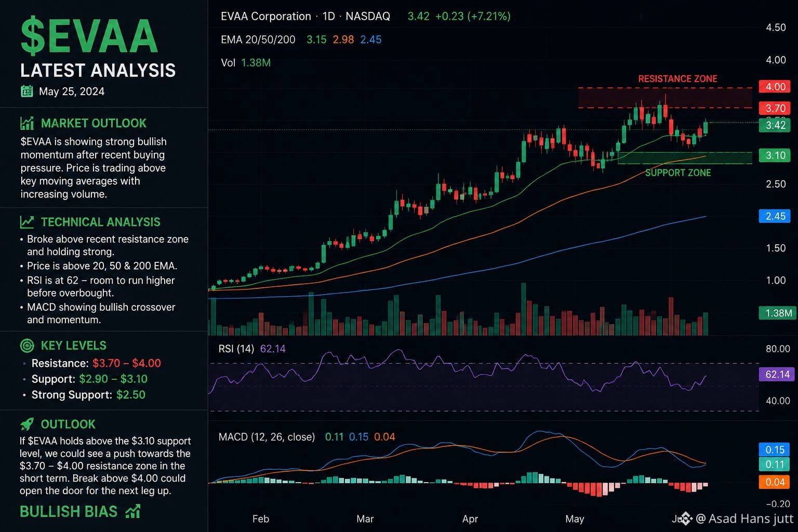Click the Apr label on the time axis

(x=470, y=519)
